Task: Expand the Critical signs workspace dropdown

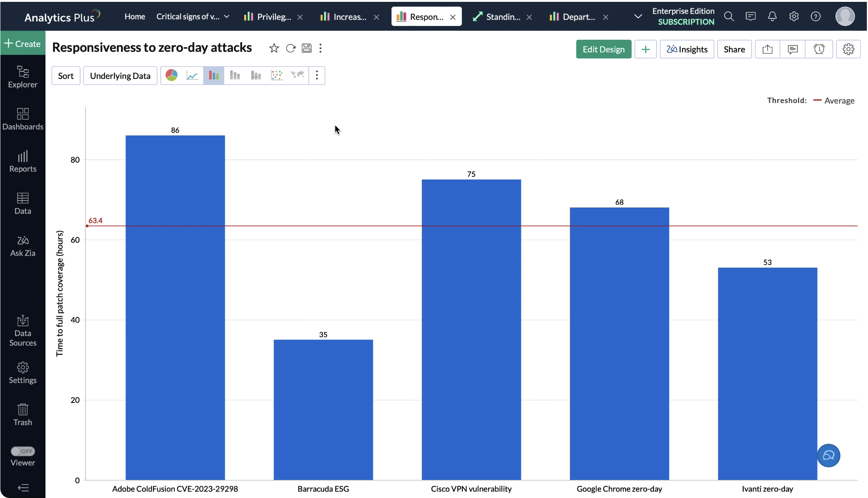Action: click(x=227, y=16)
